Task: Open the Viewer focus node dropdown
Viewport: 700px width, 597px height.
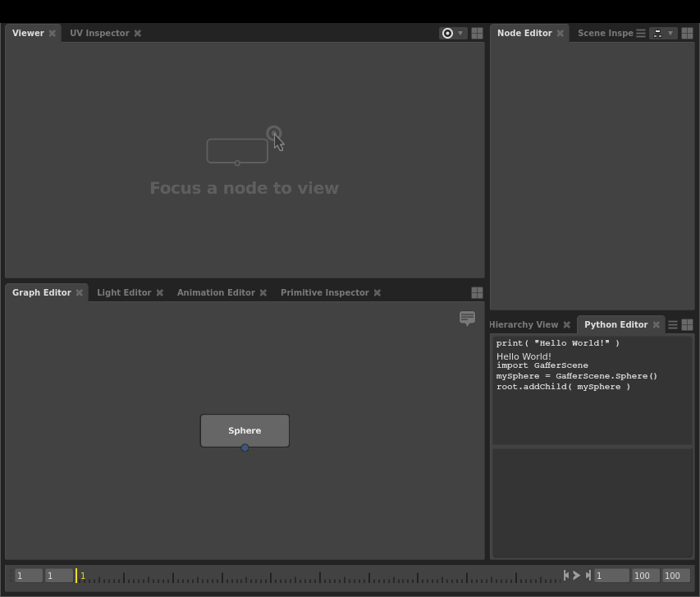Action: 453,34
